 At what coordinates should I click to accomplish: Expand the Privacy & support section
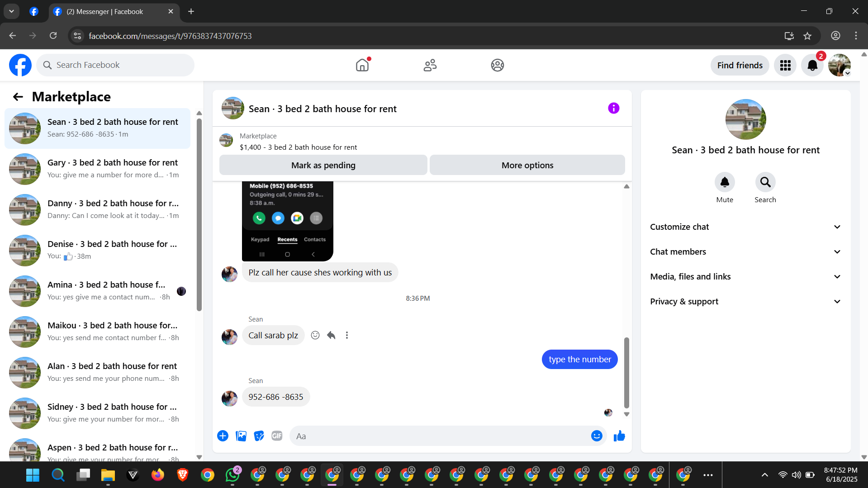(x=745, y=302)
